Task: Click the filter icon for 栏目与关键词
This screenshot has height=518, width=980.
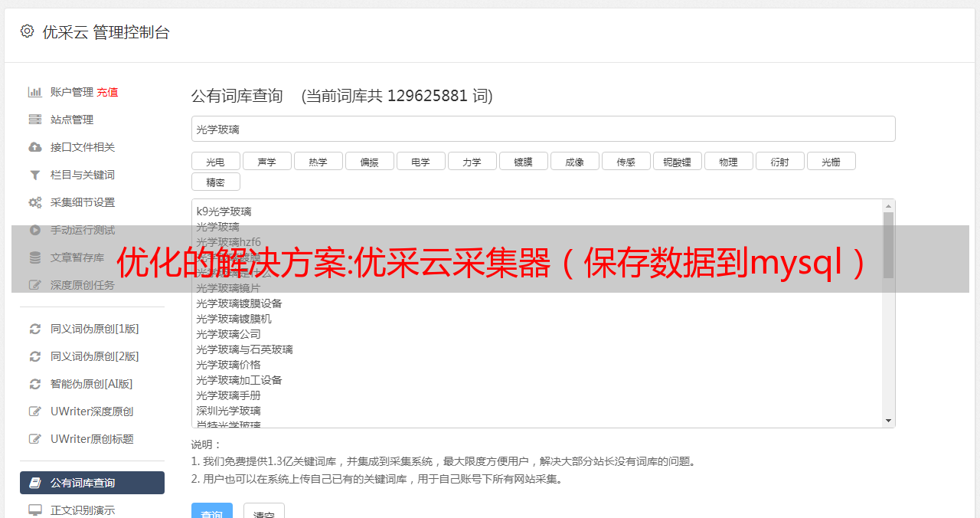Action: pos(35,175)
